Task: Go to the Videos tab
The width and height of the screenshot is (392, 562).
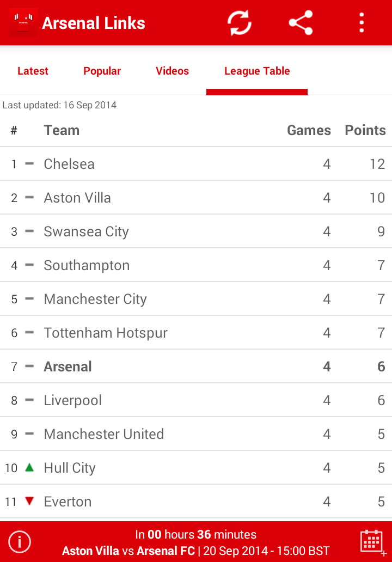Action: 172,71
